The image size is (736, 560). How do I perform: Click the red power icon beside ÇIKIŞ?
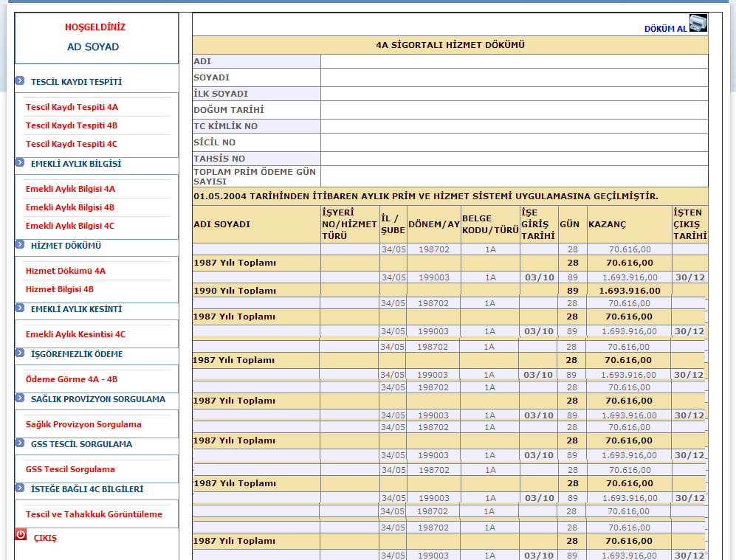21,535
